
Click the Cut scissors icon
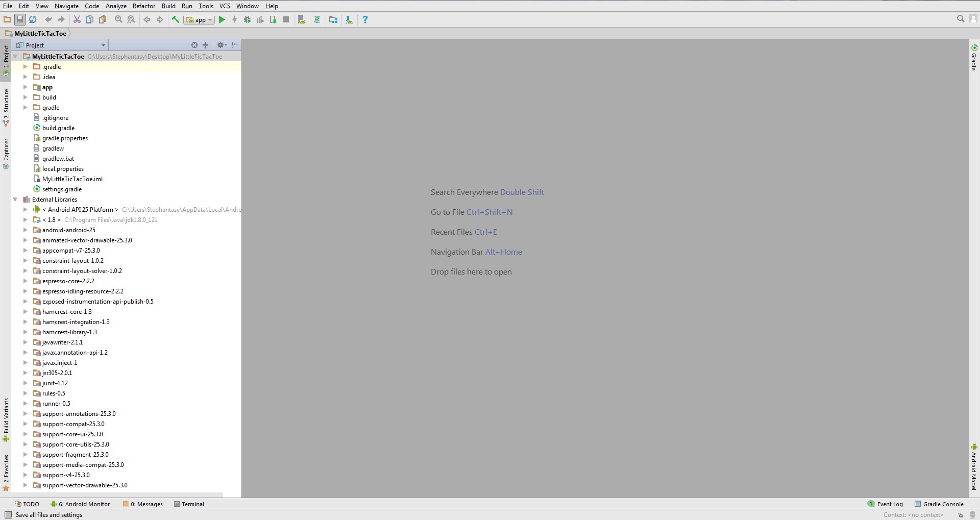pos(77,20)
